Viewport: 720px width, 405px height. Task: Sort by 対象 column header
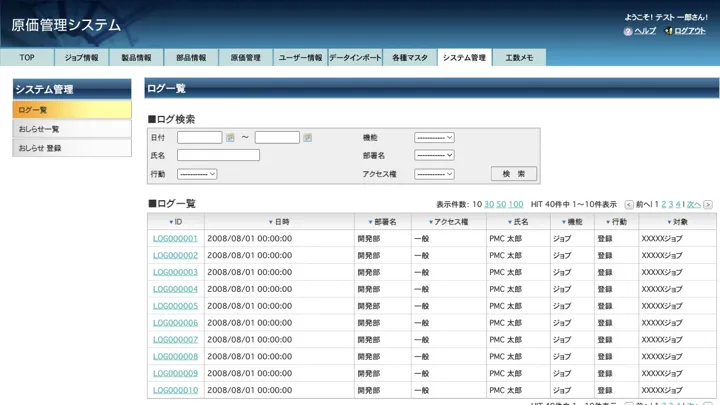point(677,222)
